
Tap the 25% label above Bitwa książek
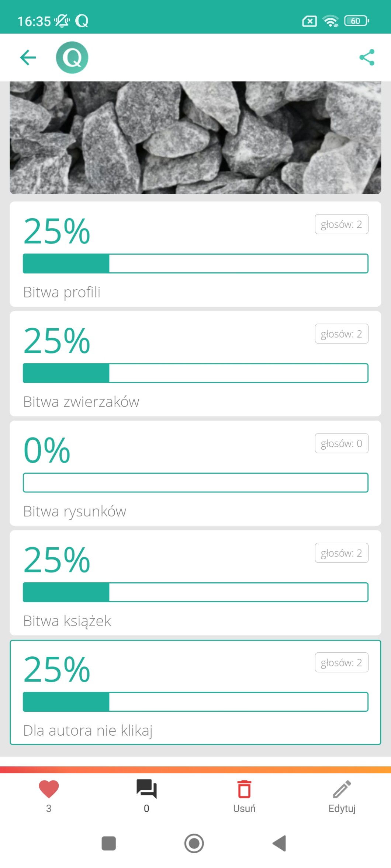(57, 560)
